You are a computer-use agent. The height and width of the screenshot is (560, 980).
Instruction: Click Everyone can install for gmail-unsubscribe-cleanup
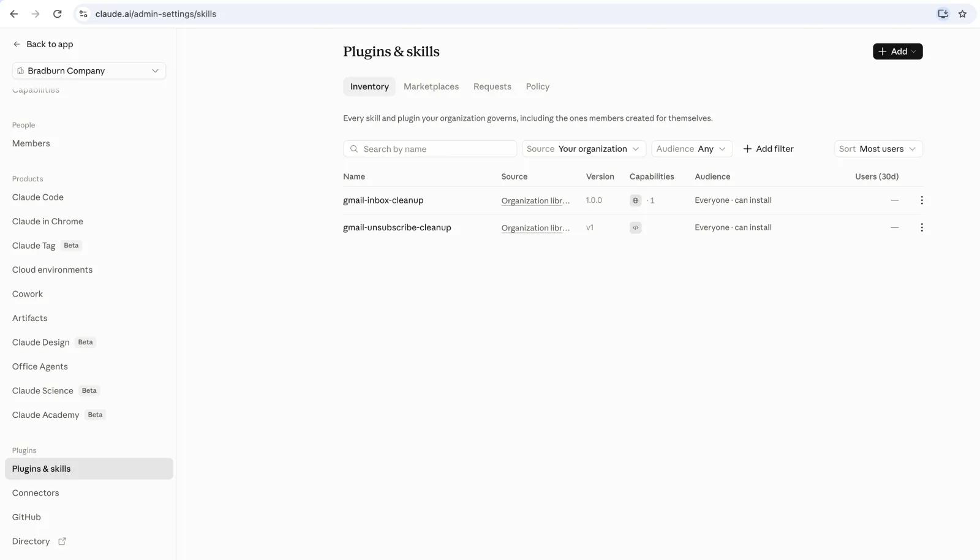[733, 227]
